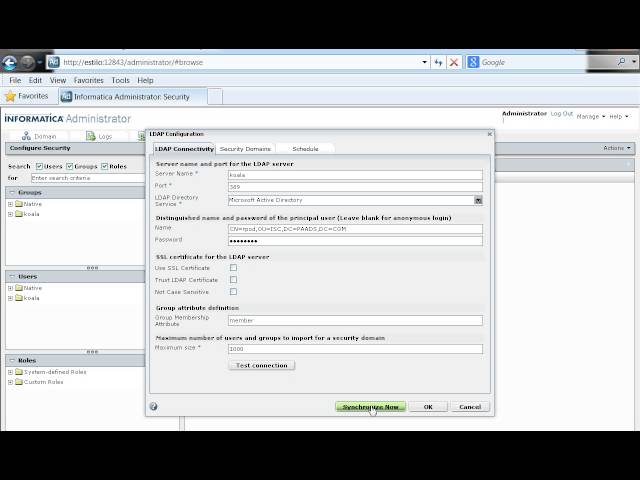Image resolution: width=640 pixels, height=480 pixels.
Task: Open the Favorites menu
Action: pos(89,80)
